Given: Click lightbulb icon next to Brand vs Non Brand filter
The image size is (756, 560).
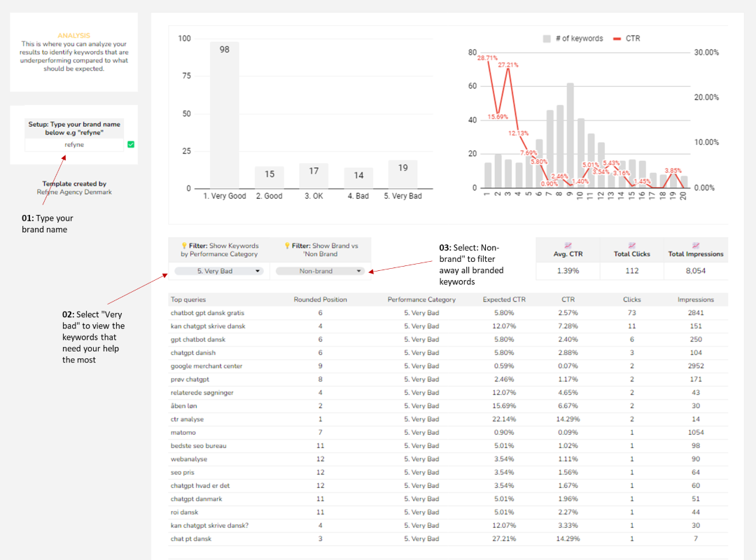Looking at the screenshot, I should tap(287, 246).
